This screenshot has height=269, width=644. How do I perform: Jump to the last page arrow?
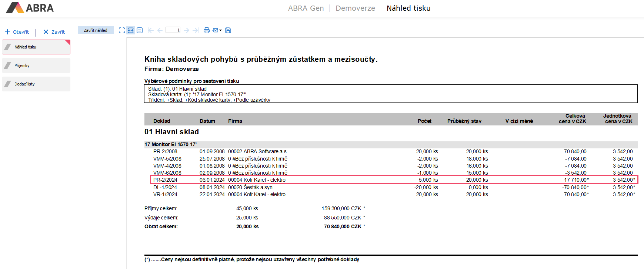(x=196, y=30)
